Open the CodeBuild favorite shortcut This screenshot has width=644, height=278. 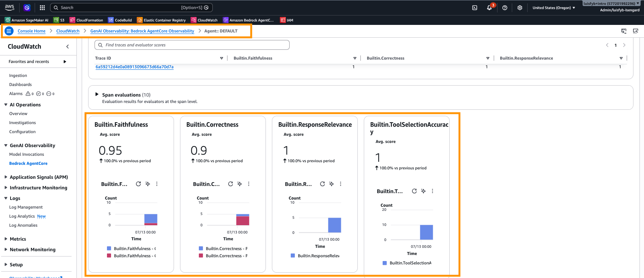120,20
